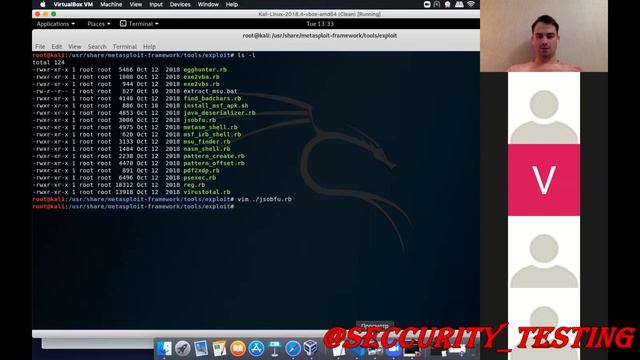Open terminal window Terminal menu
The width and height of the screenshot is (640, 360).
(x=124, y=47)
